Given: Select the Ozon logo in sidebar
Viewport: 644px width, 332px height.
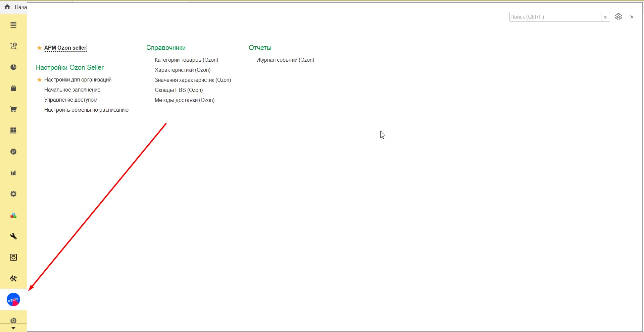Looking at the screenshot, I should (x=13, y=299).
